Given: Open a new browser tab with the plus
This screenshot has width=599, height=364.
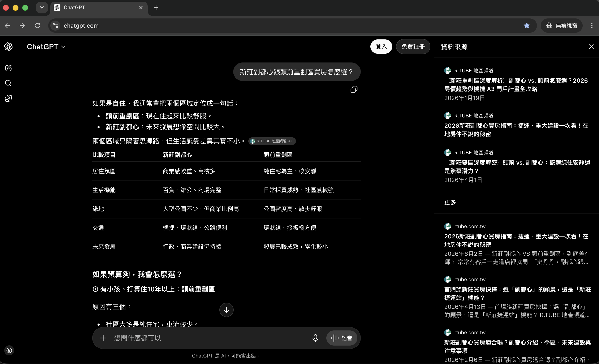Looking at the screenshot, I should [x=156, y=8].
